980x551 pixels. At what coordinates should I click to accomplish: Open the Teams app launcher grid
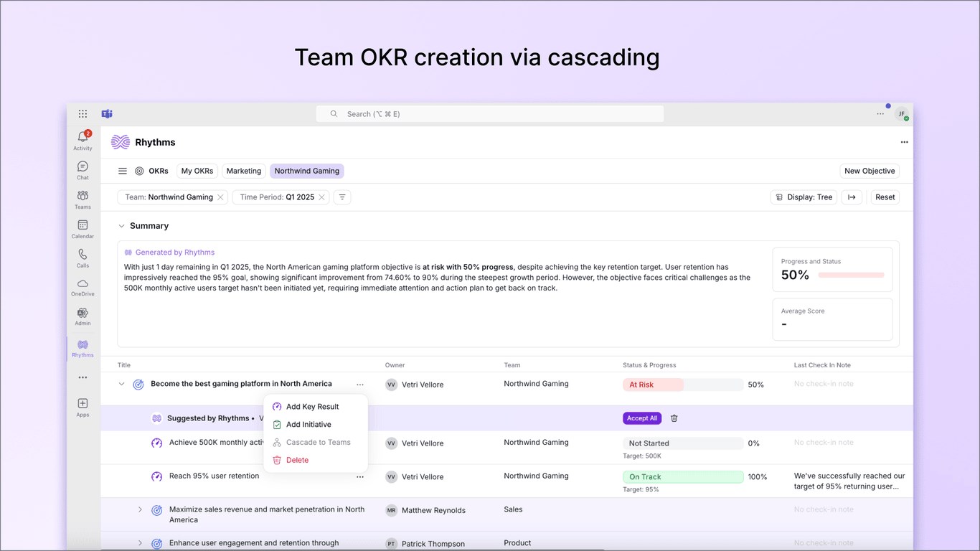coord(83,114)
